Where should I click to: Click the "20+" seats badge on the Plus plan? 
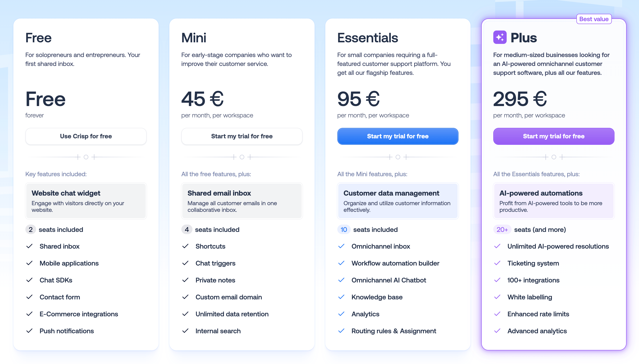tap(502, 229)
